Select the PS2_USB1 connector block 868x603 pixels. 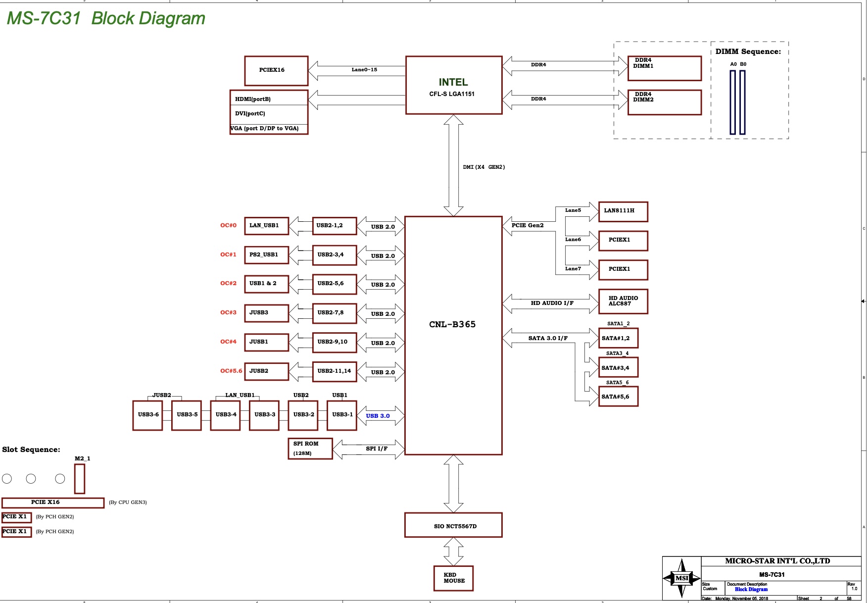(266, 255)
